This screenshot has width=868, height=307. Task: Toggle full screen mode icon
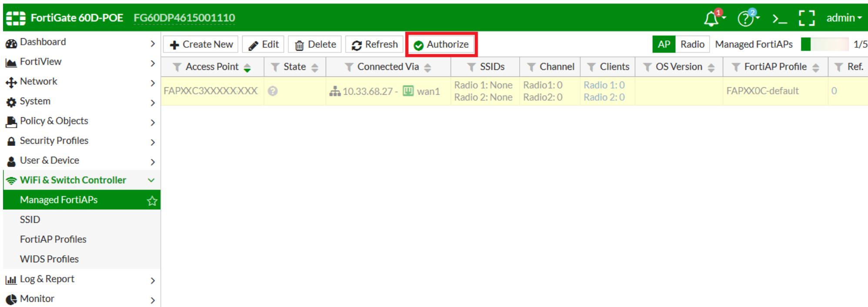806,18
